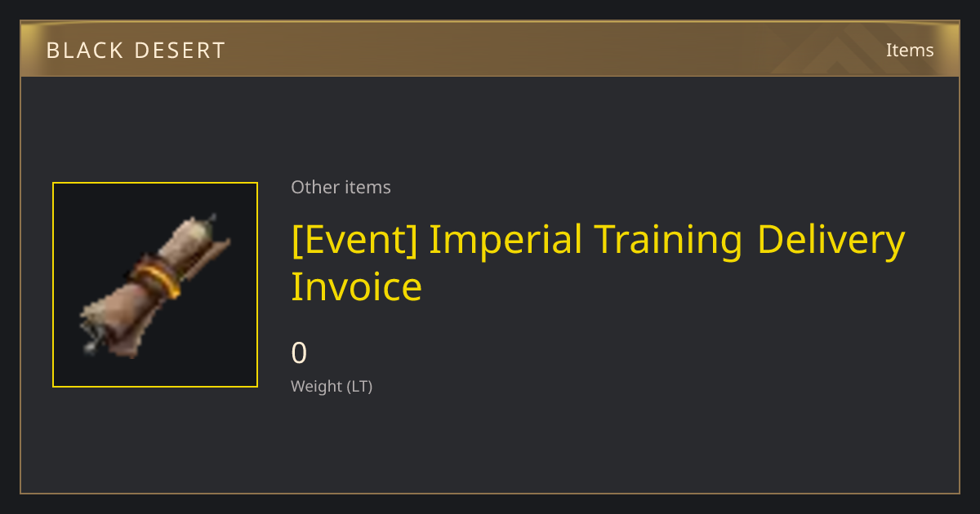The width and height of the screenshot is (980, 514).
Task: Click the [Event] tag in the item title
Action: coord(354,240)
